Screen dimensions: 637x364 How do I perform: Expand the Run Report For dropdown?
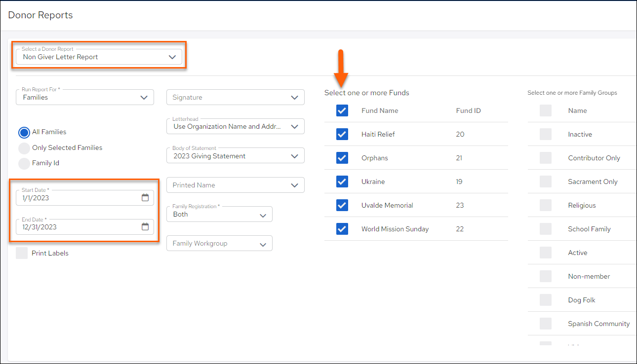pos(85,97)
